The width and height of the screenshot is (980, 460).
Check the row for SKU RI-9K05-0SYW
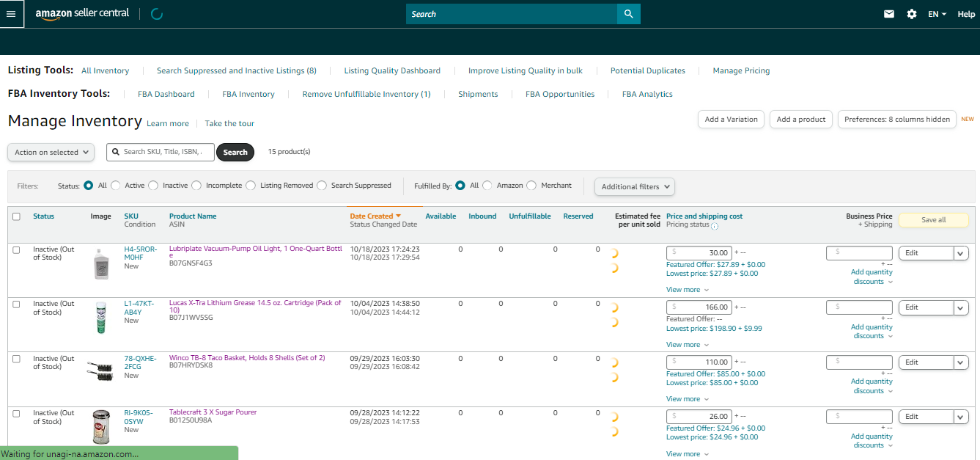tap(17, 414)
